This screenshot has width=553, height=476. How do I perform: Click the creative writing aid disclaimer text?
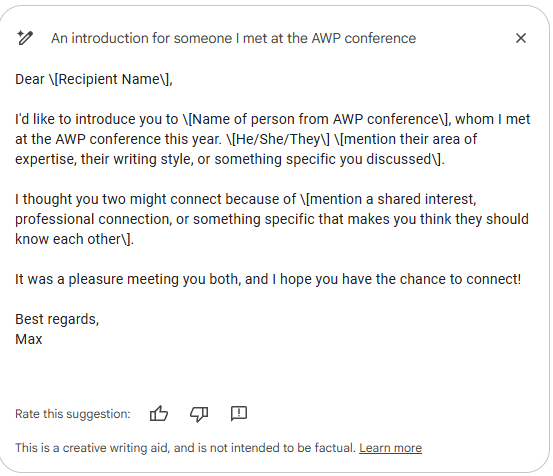pos(185,448)
